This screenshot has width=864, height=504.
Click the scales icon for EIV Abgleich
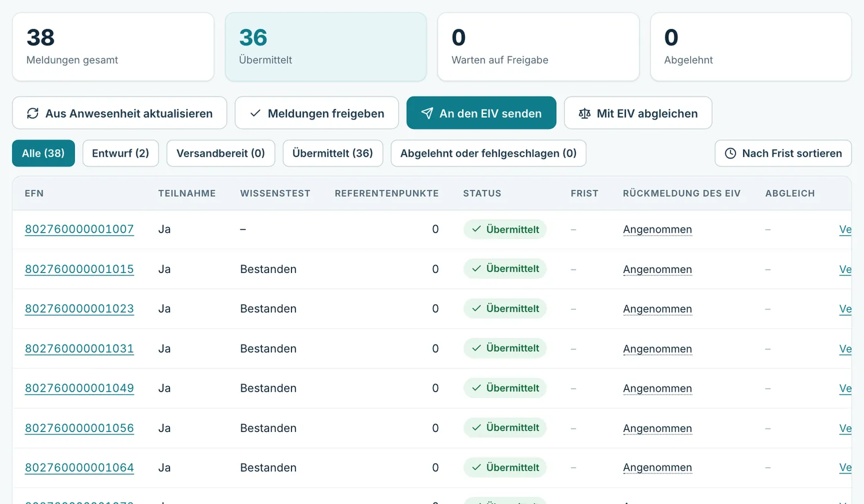click(585, 113)
